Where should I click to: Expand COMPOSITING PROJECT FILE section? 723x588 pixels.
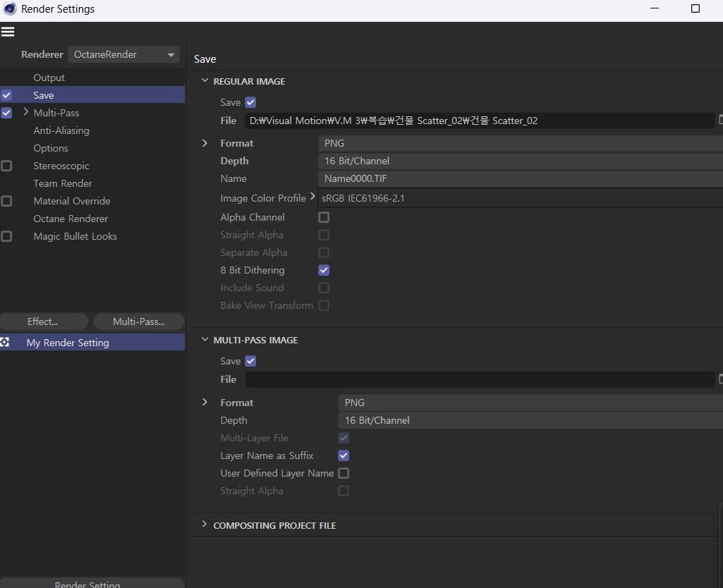205,525
